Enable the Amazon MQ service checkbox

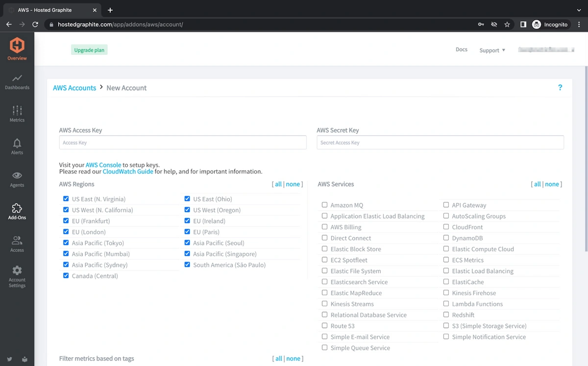pos(324,205)
